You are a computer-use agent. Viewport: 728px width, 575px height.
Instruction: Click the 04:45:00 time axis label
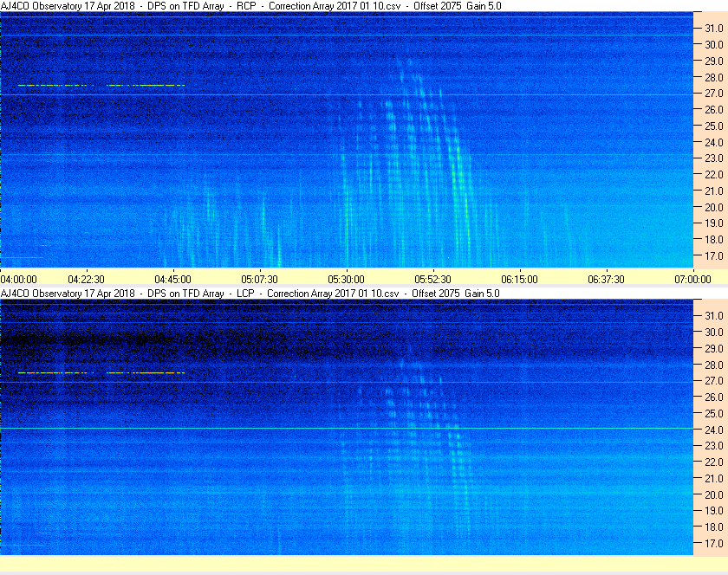point(172,280)
